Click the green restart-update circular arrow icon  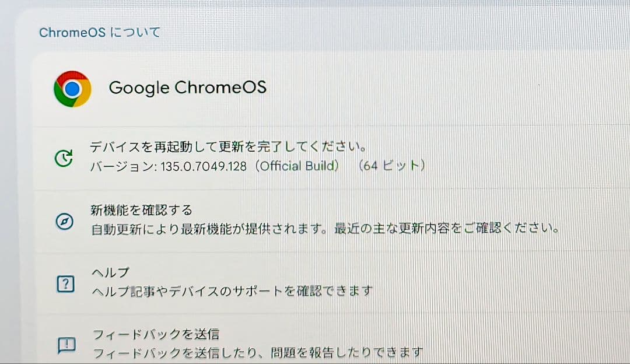[x=63, y=156]
